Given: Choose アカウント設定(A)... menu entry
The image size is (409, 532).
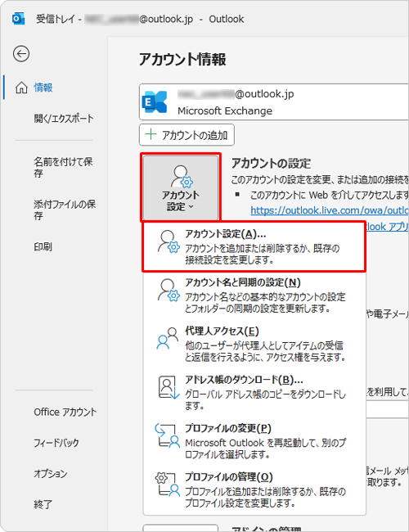Looking at the screenshot, I should (254, 246).
